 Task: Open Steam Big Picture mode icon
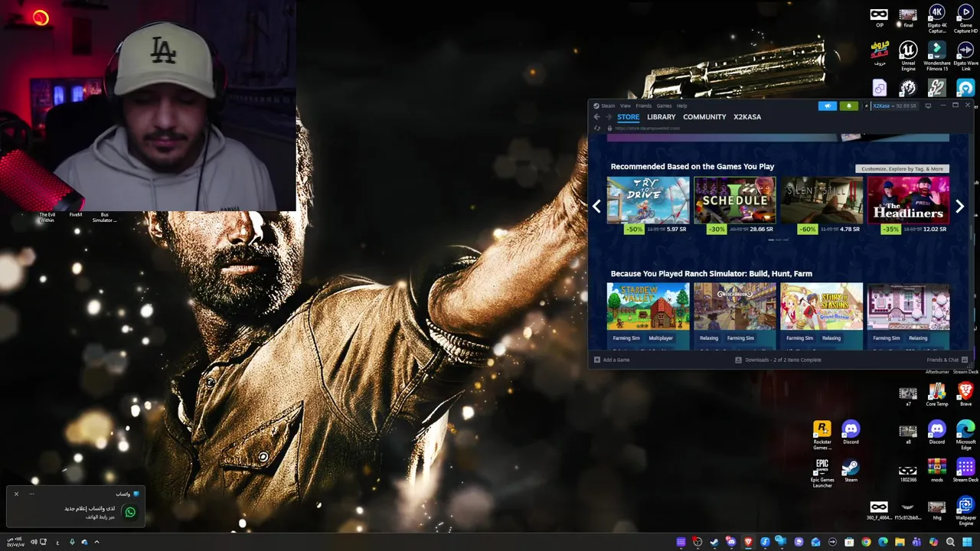928,106
